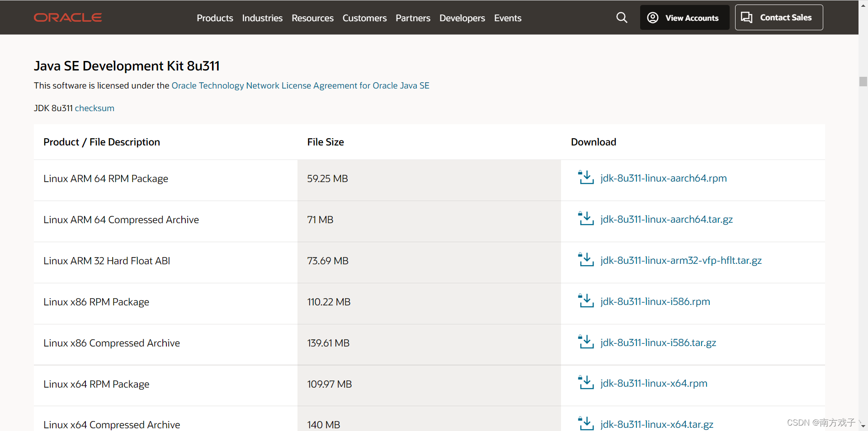Open the Partners menu

click(x=413, y=18)
